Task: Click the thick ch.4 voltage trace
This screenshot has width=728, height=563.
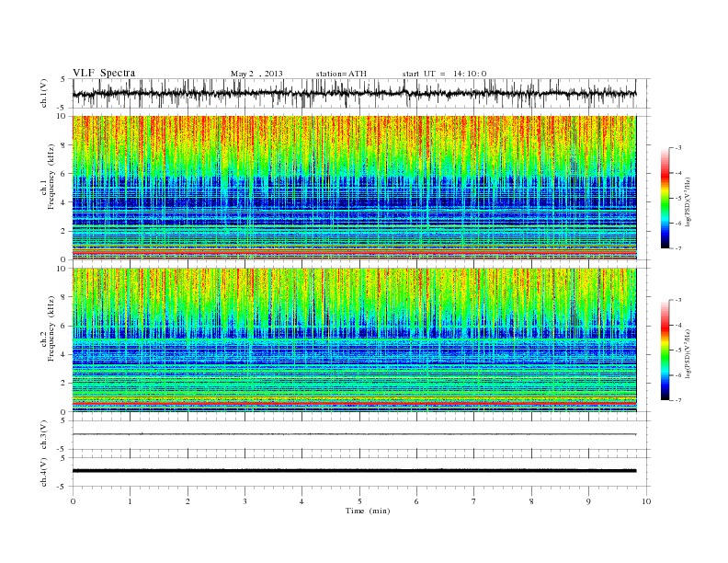Action: point(354,471)
